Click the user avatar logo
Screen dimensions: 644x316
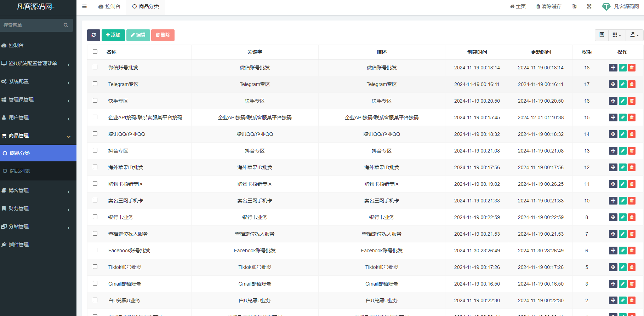click(606, 7)
